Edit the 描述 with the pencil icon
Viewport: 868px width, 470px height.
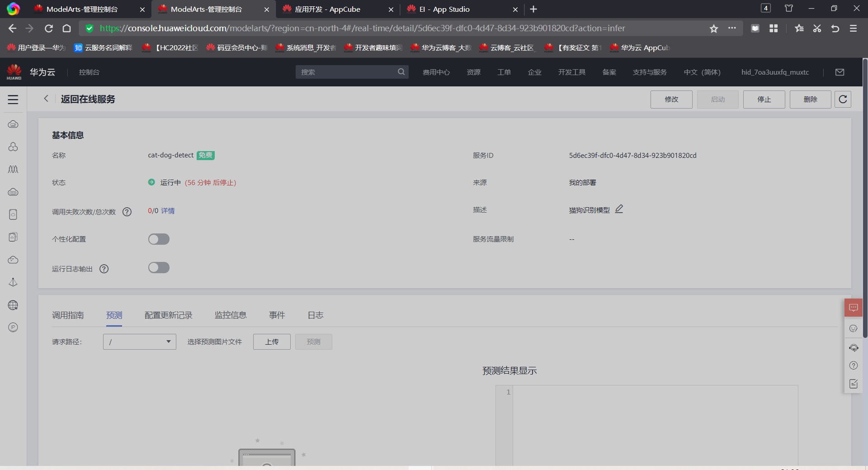(619, 209)
